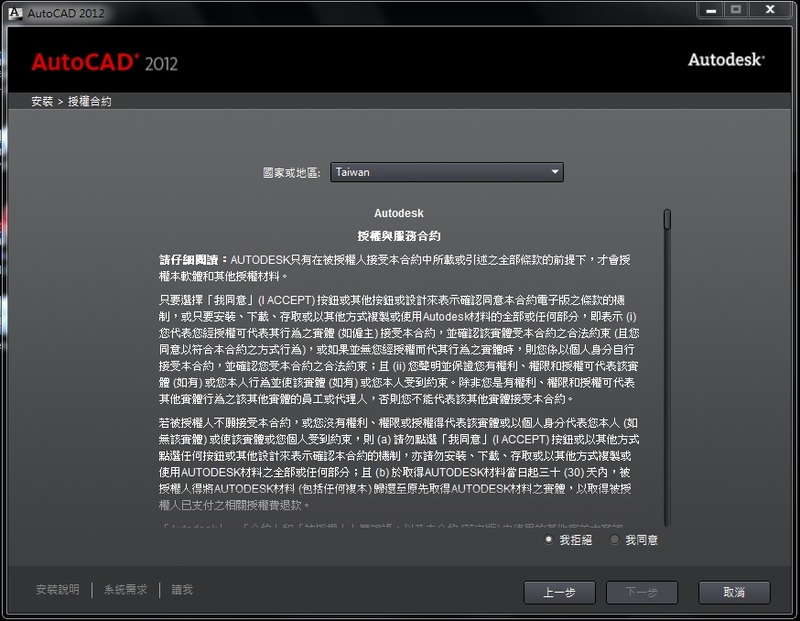Click the AutoCAD title bar app icon
Image resolution: width=800 pixels, height=621 pixels.
pyautogui.click(x=15, y=13)
